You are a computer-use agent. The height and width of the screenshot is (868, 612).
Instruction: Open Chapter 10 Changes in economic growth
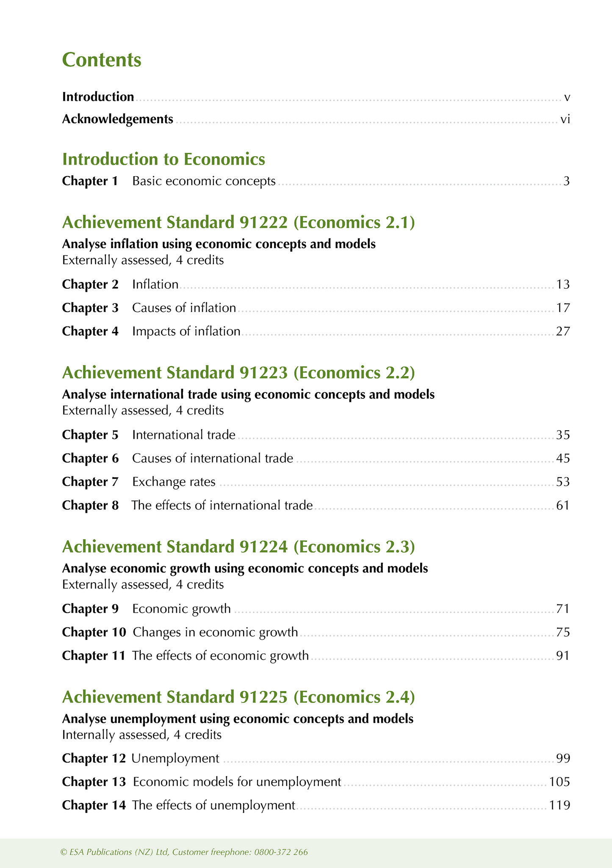coord(215,632)
